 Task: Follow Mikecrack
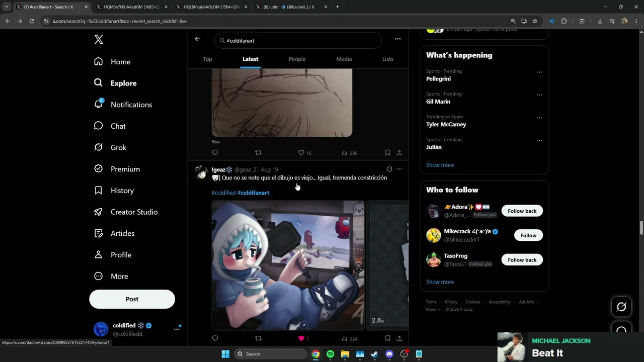point(528,235)
